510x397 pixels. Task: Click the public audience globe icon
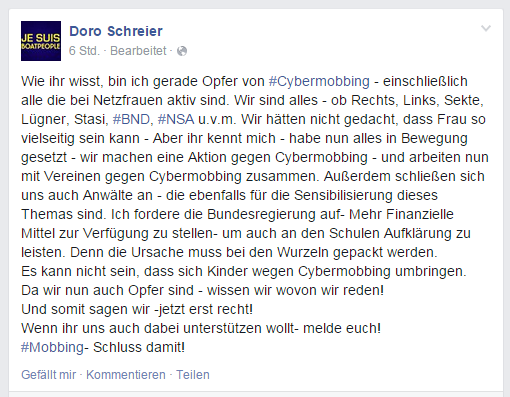click(182, 51)
